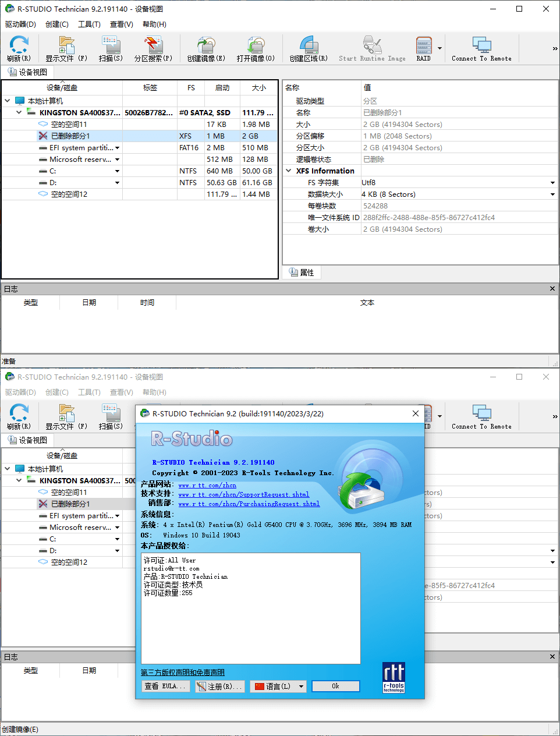The height and width of the screenshot is (736, 560).
Task: Open the RAID toolbar dropdown arrow
Action: (x=440, y=48)
